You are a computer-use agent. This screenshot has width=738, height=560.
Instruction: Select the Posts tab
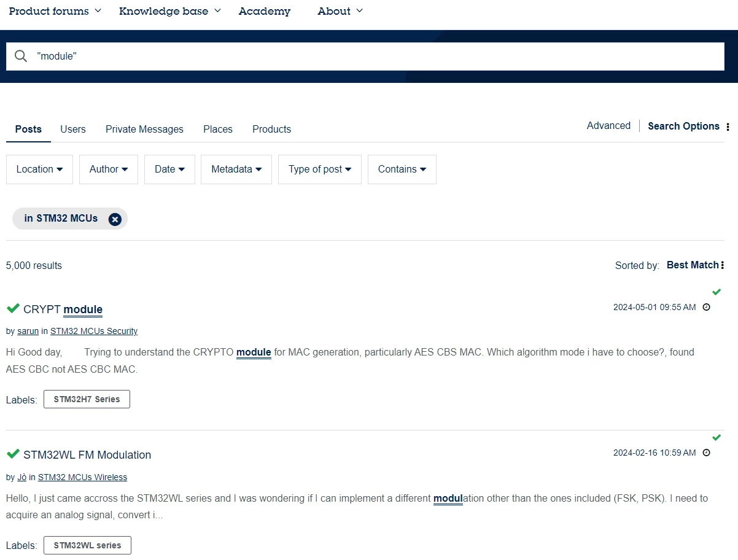[28, 130]
